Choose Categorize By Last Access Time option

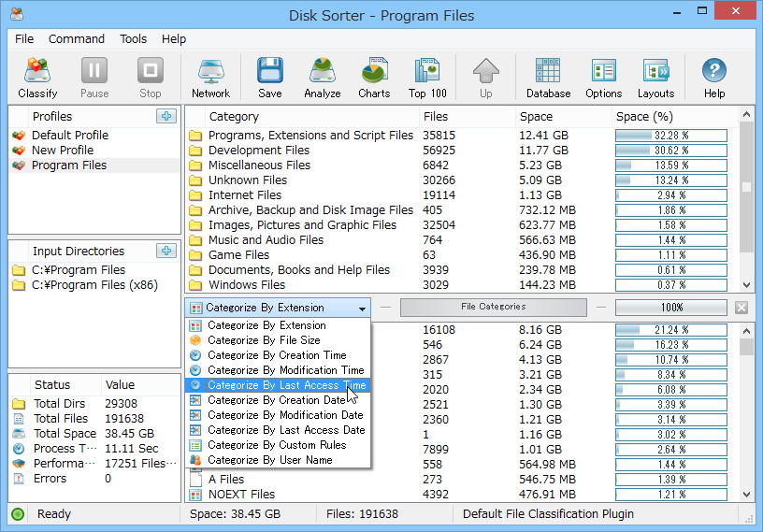(278, 385)
